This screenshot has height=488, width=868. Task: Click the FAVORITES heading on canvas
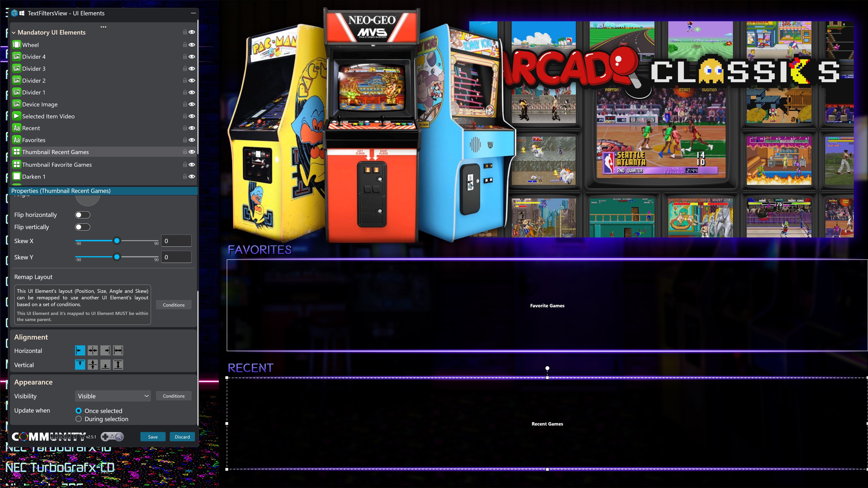[x=259, y=250]
